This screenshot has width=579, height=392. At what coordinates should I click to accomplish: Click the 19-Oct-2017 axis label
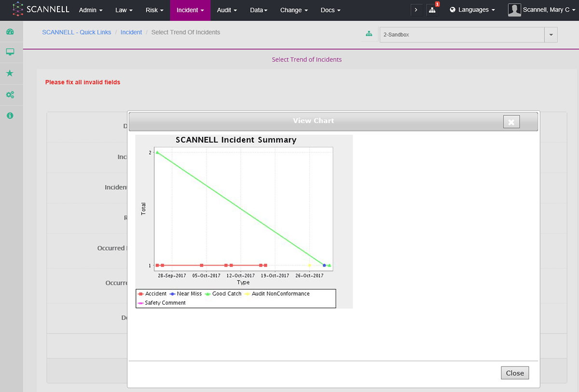click(275, 276)
